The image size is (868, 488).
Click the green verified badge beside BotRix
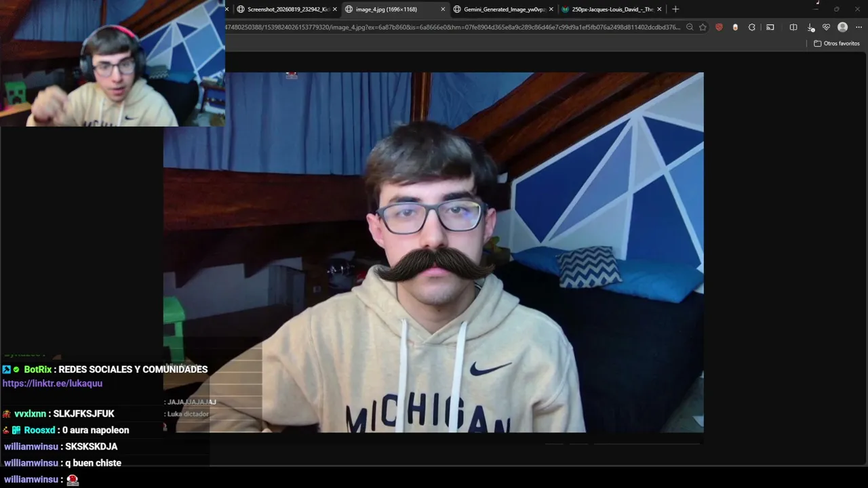click(x=16, y=369)
